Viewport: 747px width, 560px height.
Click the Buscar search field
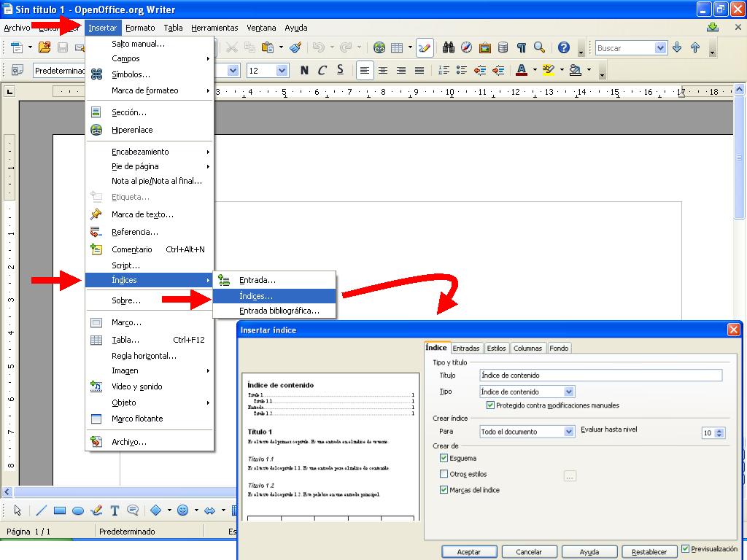point(625,47)
